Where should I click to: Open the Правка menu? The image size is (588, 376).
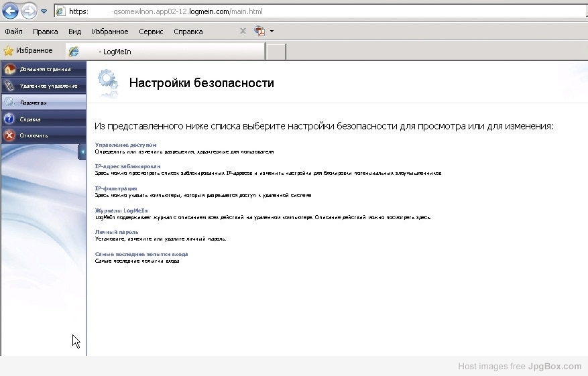point(46,32)
